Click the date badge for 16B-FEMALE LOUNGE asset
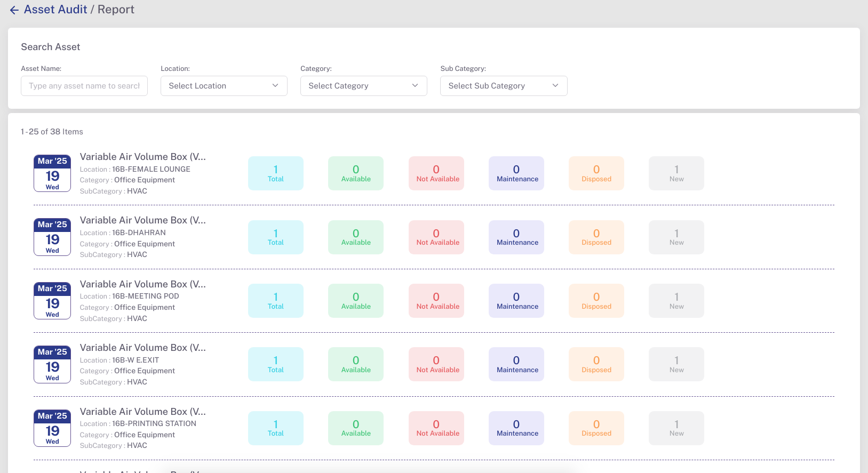This screenshot has height=473, width=868. (52, 173)
